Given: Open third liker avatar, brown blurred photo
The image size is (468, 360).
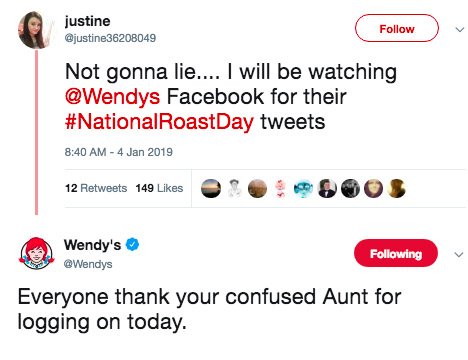Looking at the screenshot, I should (257, 188).
